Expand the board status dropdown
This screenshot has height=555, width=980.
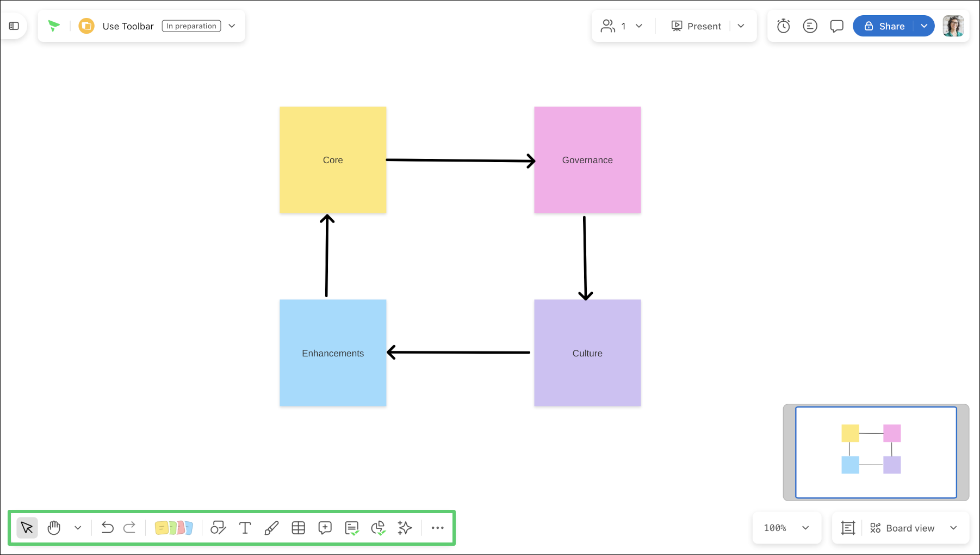[x=232, y=26]
